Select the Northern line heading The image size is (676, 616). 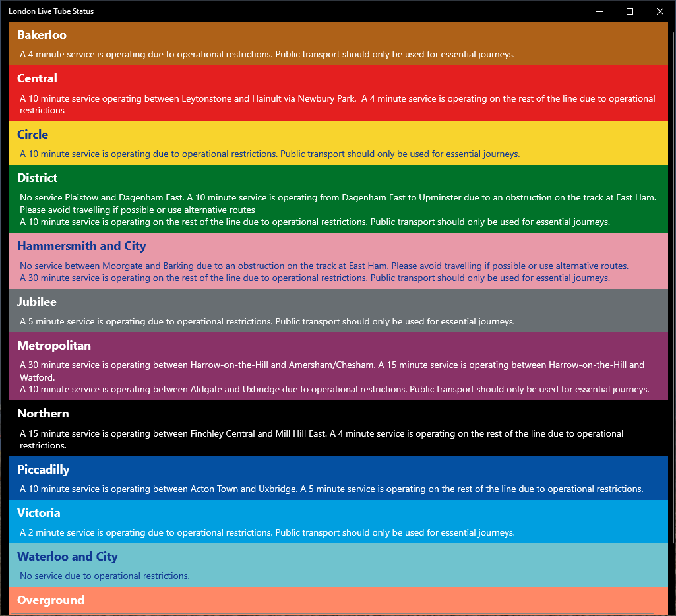pyautogui.click(x=43, y=414)
